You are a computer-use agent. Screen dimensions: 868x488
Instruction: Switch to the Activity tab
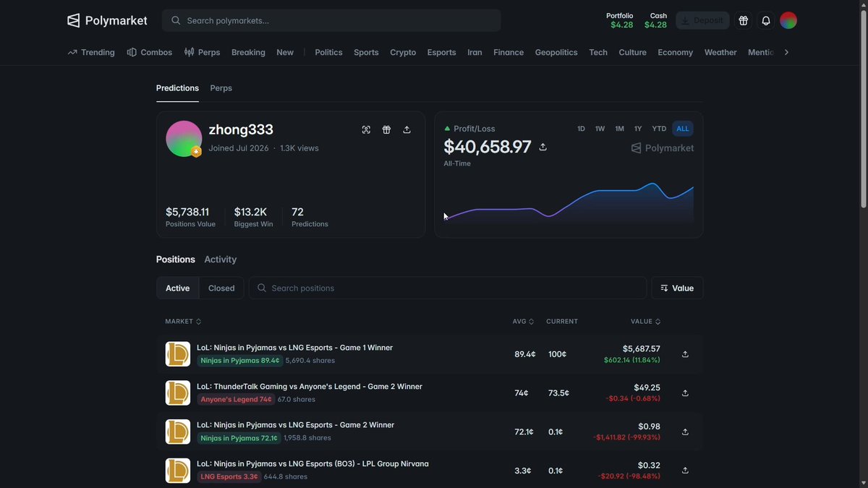click(x=220, y=260)
